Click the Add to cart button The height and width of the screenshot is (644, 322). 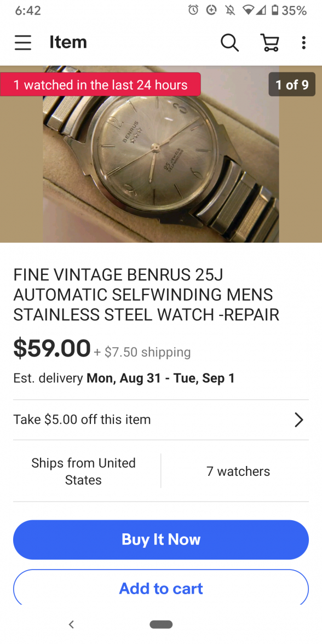(x=161, y=588)
